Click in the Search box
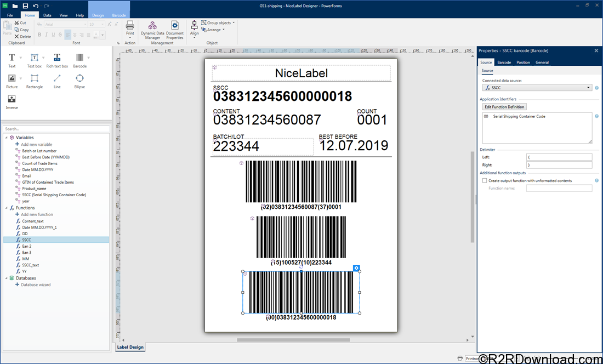 55,129
